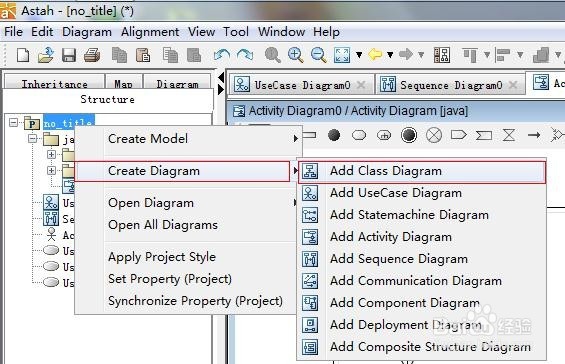Collapse the java package tree node
The height and width of the screenshot is (364, 565).
[33, 138]
